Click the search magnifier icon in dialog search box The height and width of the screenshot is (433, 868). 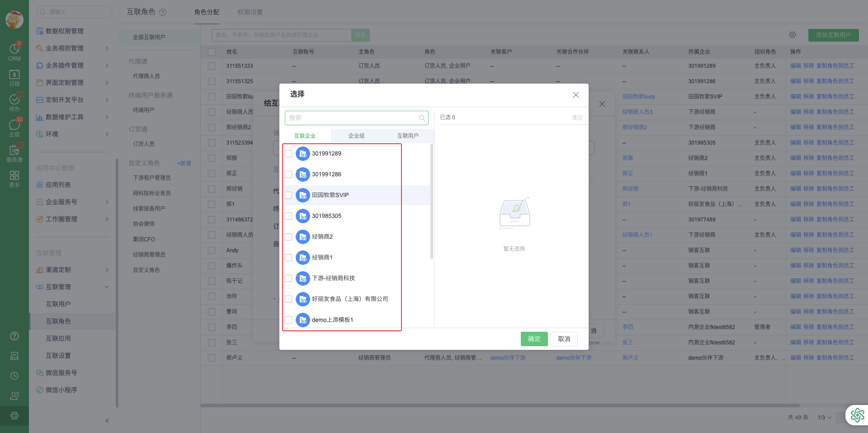tap(422, 118)
